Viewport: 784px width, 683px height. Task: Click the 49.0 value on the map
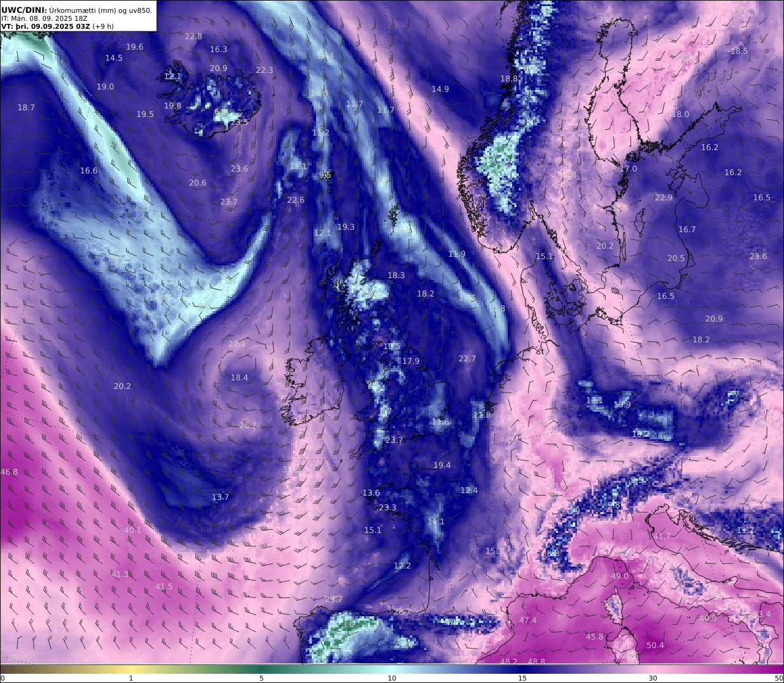coord(620,576)
